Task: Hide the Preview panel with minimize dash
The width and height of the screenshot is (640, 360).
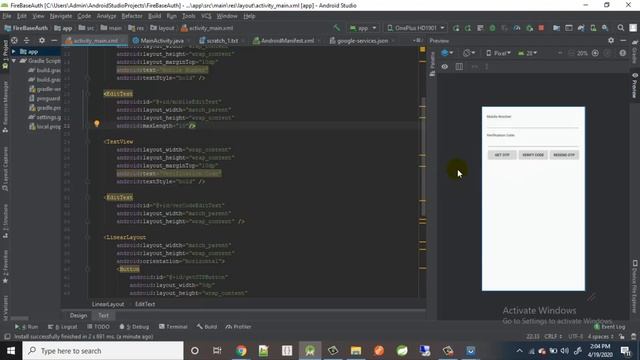Action: (623, 40)
